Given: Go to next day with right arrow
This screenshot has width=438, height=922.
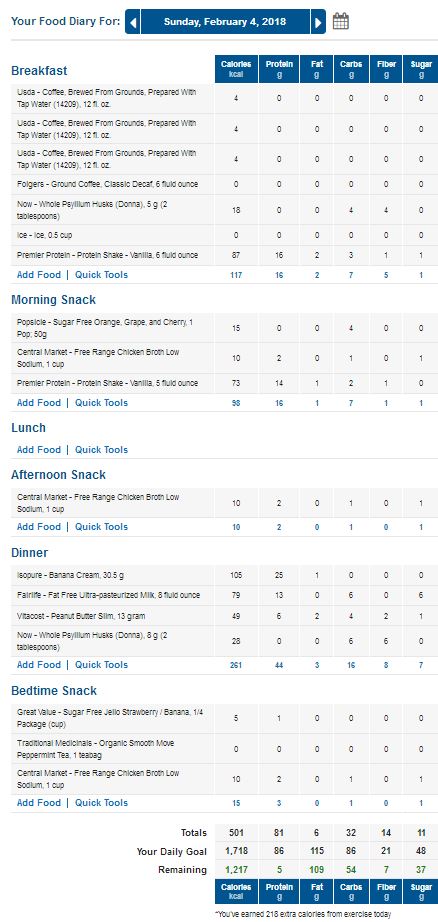Looking at the screenshot, I should click(318, 22).
